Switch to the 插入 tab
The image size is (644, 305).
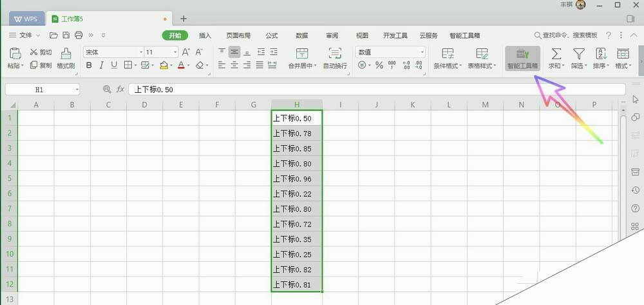(205, 35)
